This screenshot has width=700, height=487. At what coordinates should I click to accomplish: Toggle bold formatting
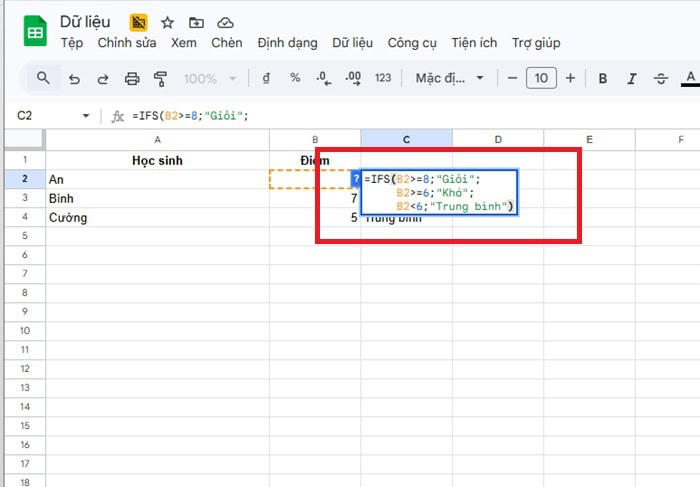603,78
